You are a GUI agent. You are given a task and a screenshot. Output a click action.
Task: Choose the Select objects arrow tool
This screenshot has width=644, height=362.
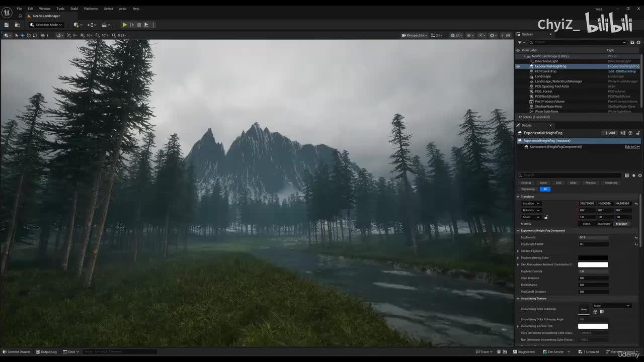click(x=16, y=35)
